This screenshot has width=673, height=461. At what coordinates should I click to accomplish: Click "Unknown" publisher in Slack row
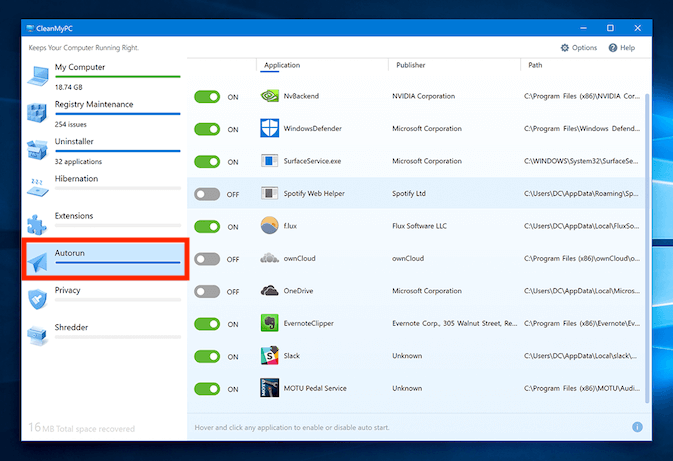[x=407, y=356]
